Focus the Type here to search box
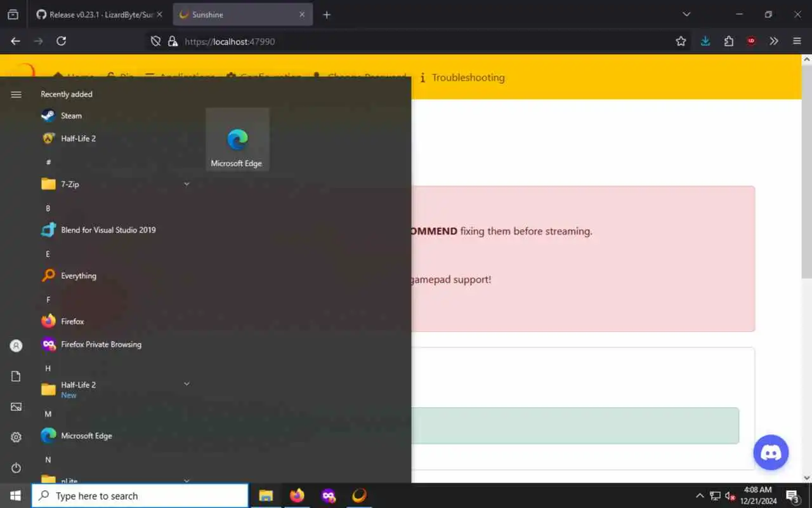Image resolution: width=812 pixels, height=508 pixels. pos(140,496)
